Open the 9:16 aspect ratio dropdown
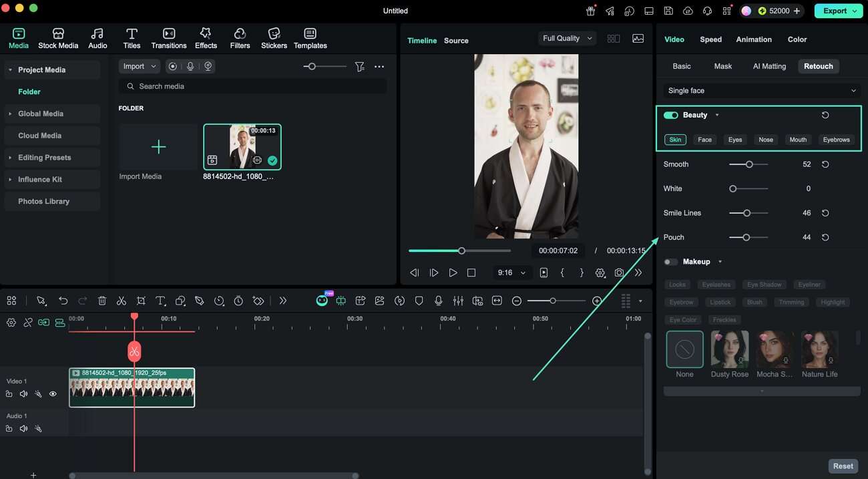Viewport: 868px width, 479px height. (511, 273)
